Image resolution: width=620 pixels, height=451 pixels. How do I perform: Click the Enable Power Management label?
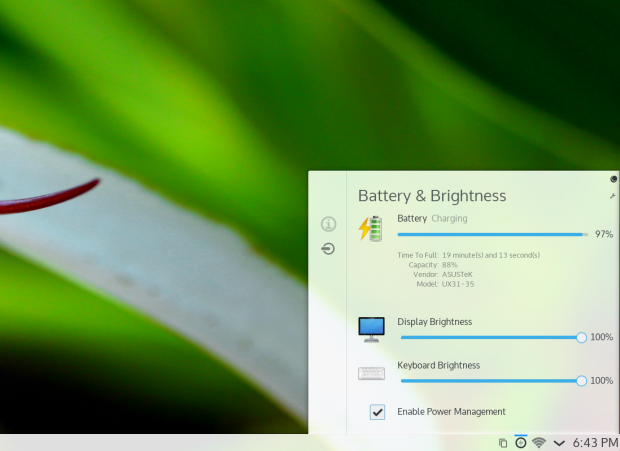451,412
